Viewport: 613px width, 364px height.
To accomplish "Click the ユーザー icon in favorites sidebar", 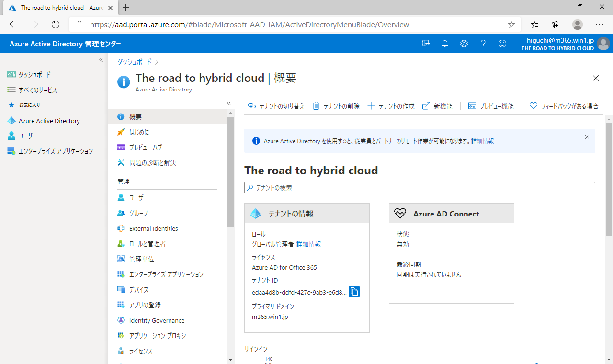I will click(x=11, y=136).
